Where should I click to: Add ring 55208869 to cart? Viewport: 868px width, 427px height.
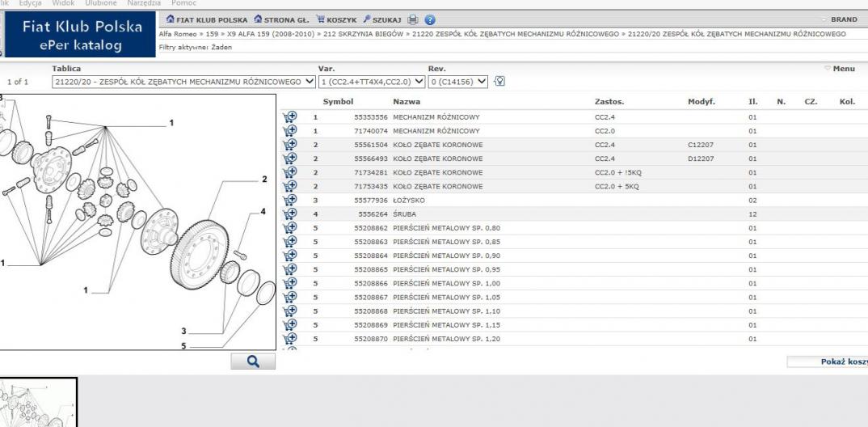[289, 324]
